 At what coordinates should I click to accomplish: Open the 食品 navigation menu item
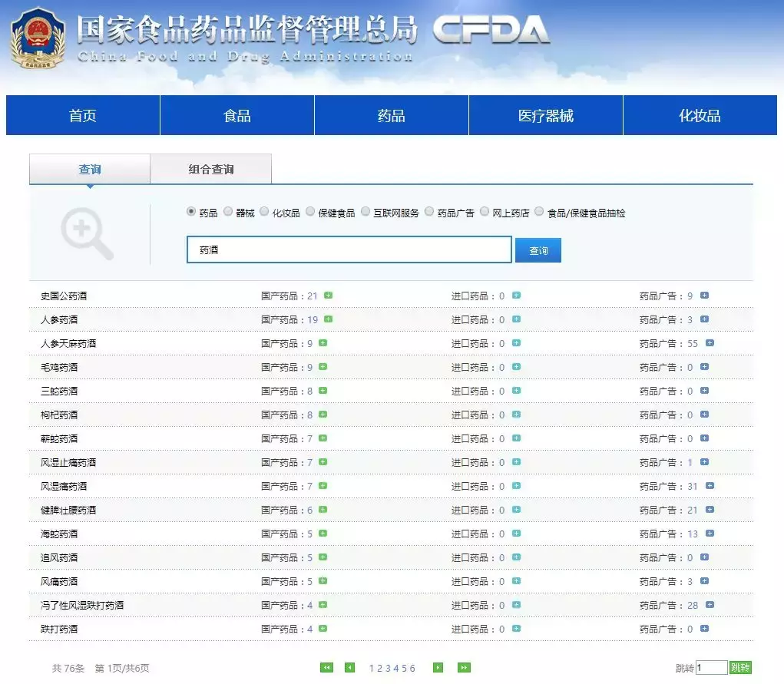pos(237,115)
